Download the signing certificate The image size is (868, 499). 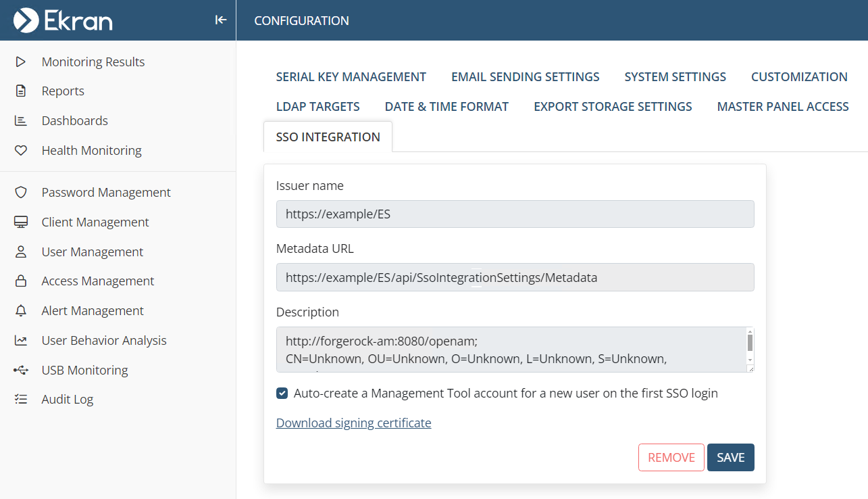point(353,423)
